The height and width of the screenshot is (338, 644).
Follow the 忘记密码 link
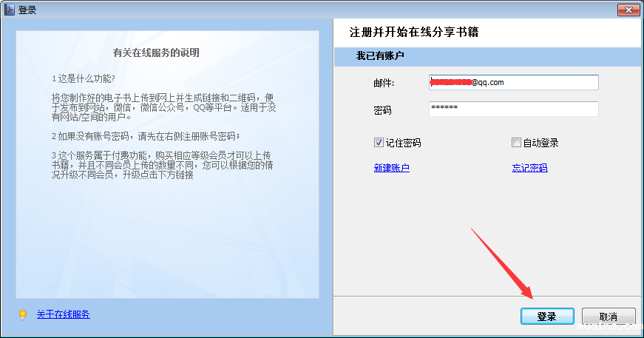pos(529,168)
